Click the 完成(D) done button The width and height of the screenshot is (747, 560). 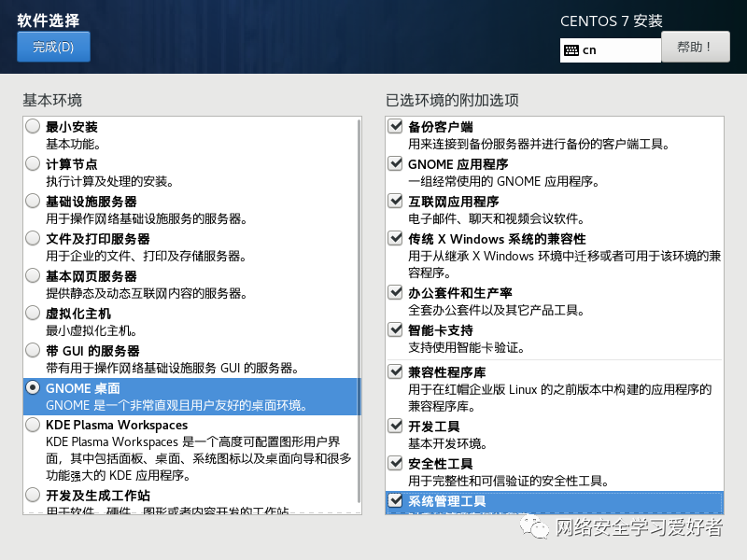pyautogui.click(x=53, y=47)
